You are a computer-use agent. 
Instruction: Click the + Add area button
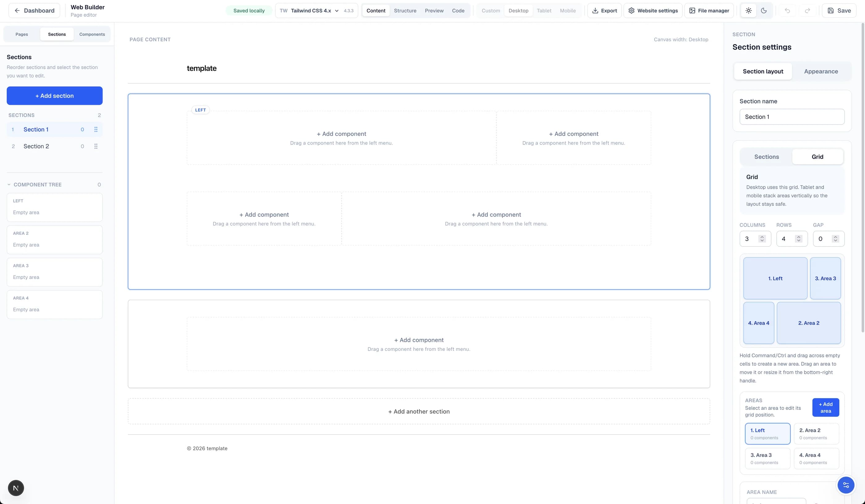coord(825,408)
